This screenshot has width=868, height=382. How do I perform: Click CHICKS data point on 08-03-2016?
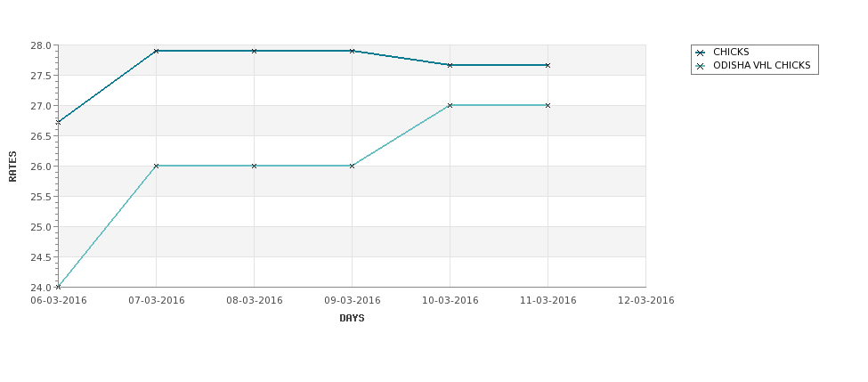[254, 51]
